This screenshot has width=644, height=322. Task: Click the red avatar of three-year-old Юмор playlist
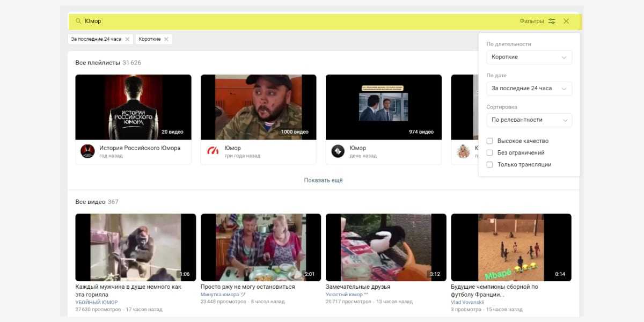click(x=213, y=151)
